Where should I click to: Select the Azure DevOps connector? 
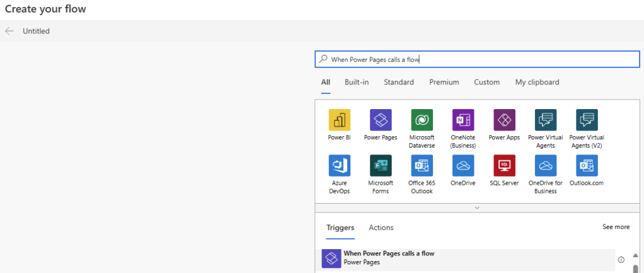tap(340, 165)
